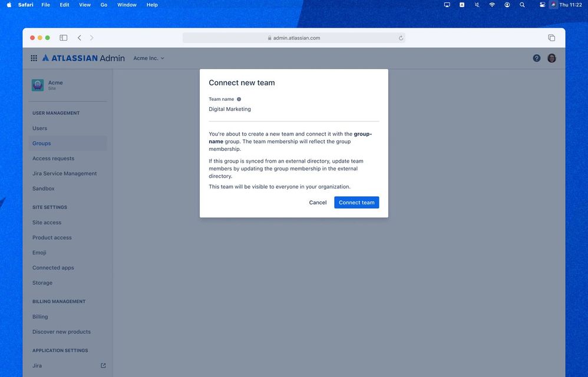Open Spotlight search in menu bar
Image resolution: width=588 pixels, height=377 pixels.
[x=522, y=5]
